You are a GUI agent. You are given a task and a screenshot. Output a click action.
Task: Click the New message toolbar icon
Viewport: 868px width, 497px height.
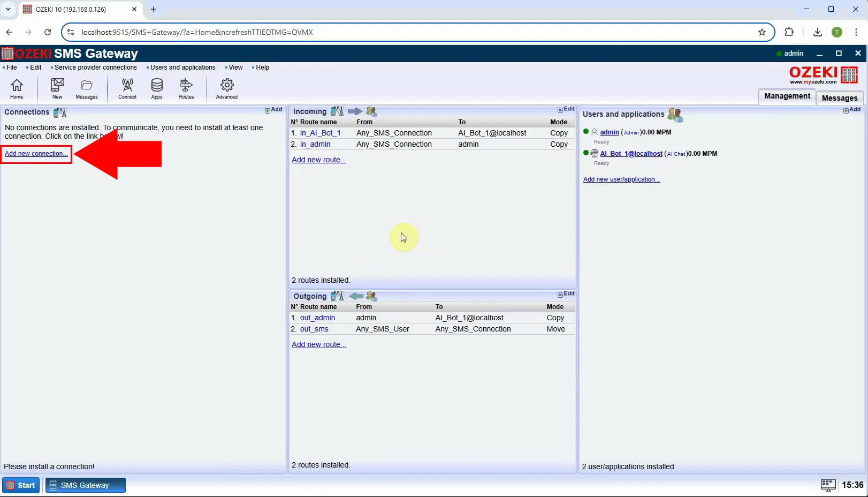pos(57,88)
